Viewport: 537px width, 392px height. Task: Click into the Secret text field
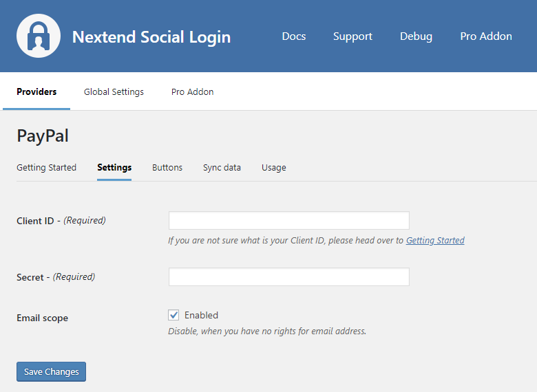pyautogui.click(x=289, y=277)
